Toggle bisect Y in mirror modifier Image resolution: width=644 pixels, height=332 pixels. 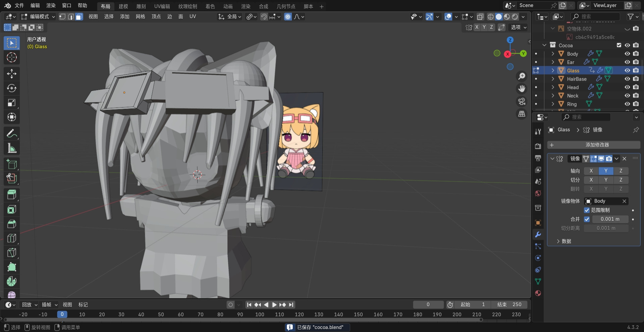pos(606,180)
